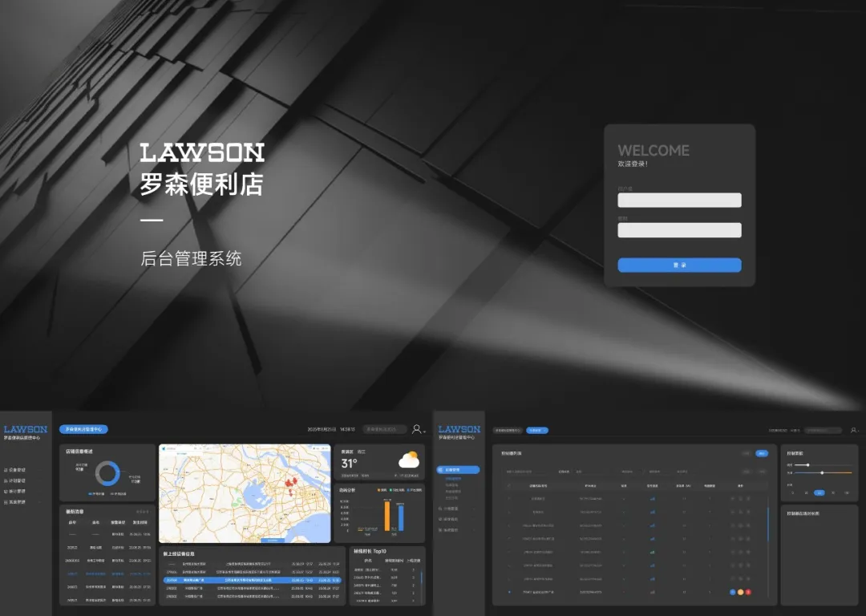Screen dimensions: 866x616
Task: Click the blue button at the map's bottom edge
Action: coord(273,540)
